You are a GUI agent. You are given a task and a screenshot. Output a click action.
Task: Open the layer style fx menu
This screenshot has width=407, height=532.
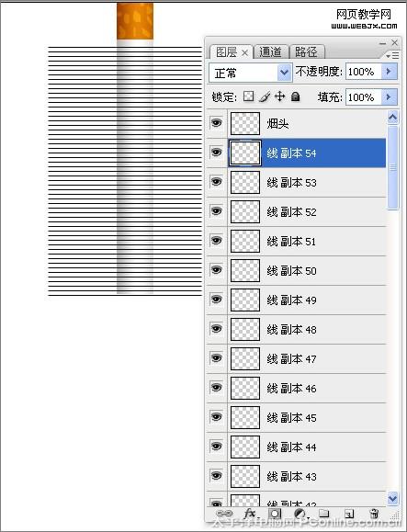click(250, 513)
